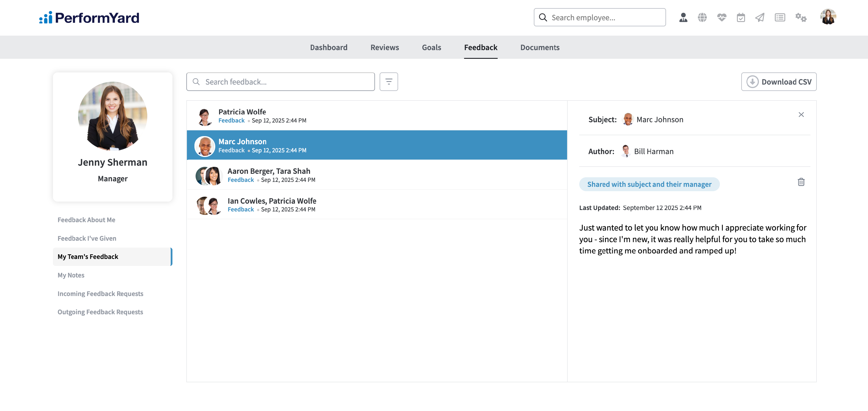The width and height of the screenshot is (868, 411).
Task: Open Feedback About Me in sidebar
Action: coord(86,220)
